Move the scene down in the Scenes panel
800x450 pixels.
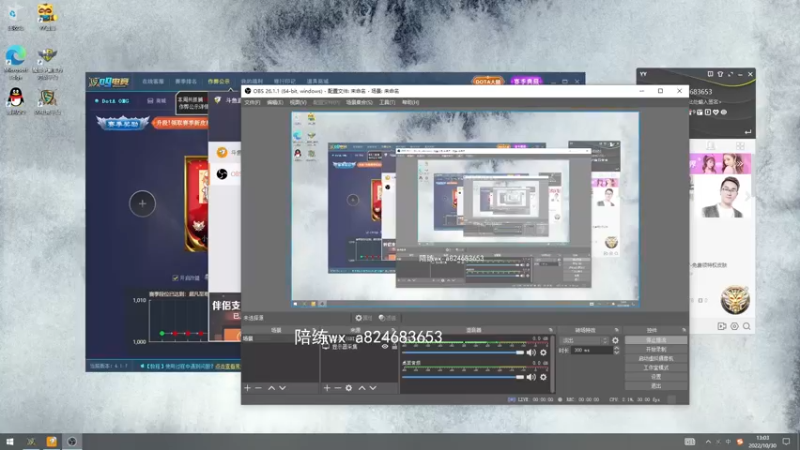(x=283, y=388)
